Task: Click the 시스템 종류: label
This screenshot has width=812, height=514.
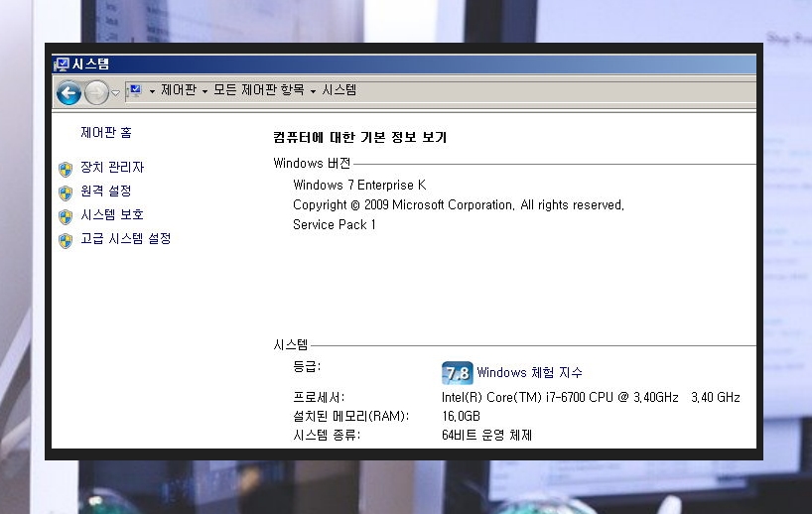Action: 327,435
